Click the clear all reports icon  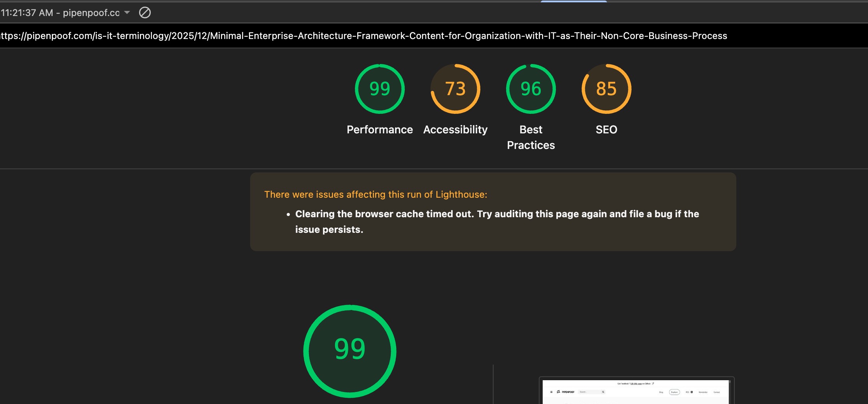coord(145,13)
